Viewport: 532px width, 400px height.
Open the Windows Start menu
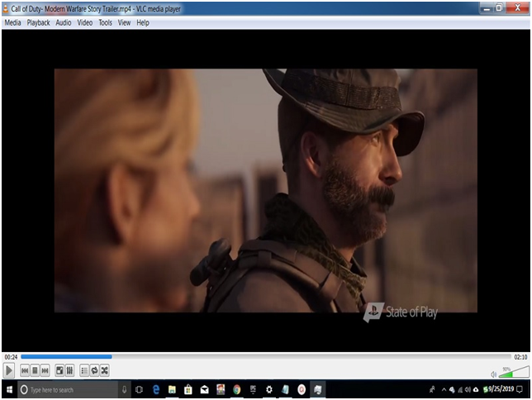[x=9, y=389]
